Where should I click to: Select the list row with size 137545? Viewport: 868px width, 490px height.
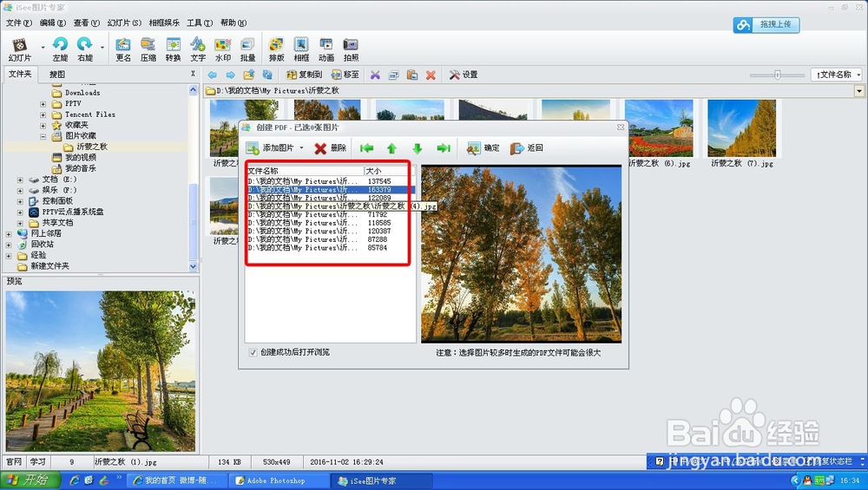click(331, 181)
